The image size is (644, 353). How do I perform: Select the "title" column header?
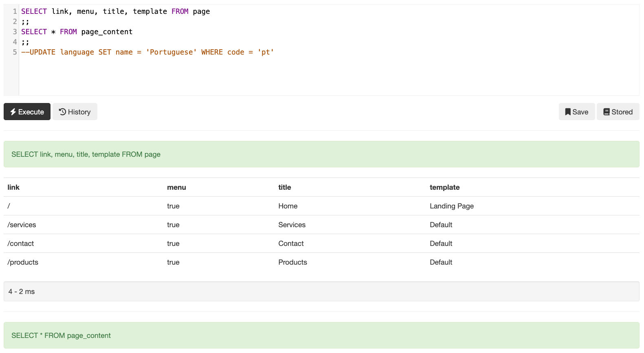284,187
